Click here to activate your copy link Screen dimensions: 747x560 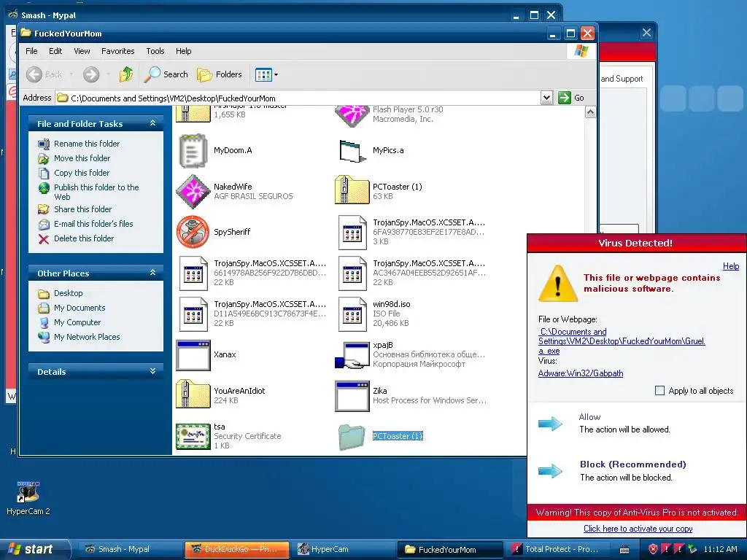[x=638, y=529]
